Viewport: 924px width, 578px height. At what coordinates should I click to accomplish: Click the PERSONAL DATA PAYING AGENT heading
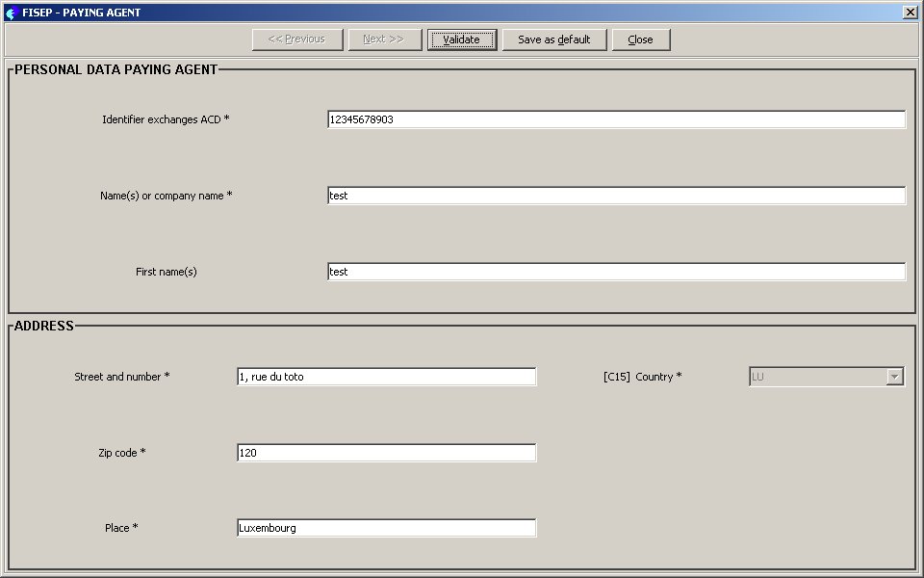click(115, 69)
